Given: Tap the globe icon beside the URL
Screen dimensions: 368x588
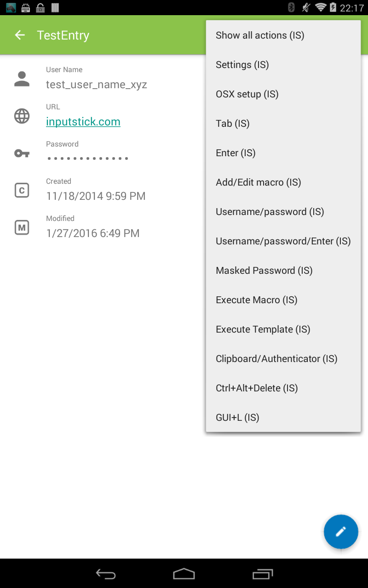Looking at the screenshot, I should (x=22, y=116).
